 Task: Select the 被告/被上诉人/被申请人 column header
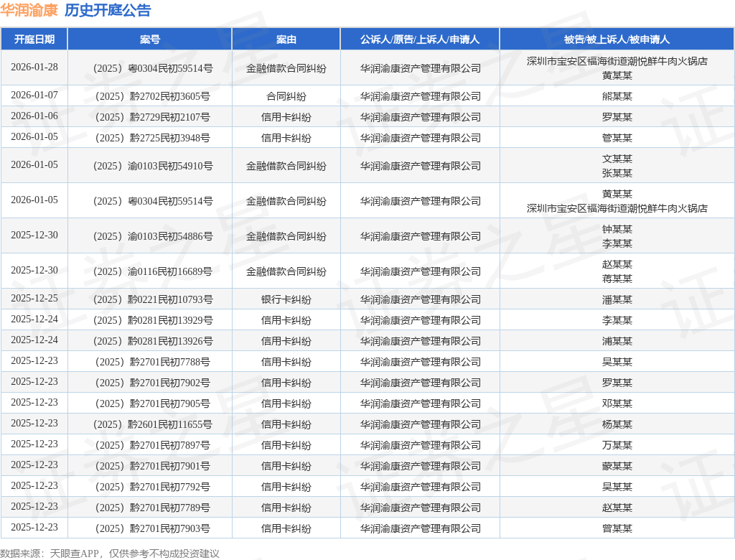click(x=617, y=39)
